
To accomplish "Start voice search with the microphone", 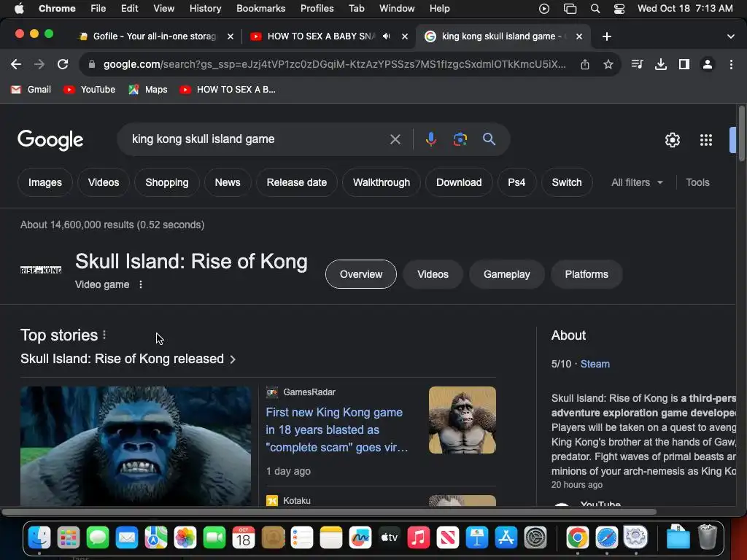I will 430,139.
